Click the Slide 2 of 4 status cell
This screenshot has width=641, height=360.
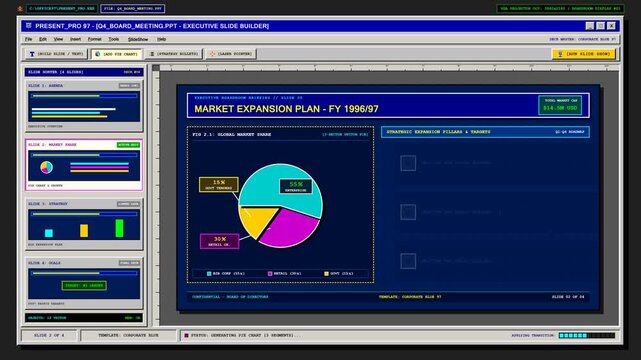coord(49,335)
